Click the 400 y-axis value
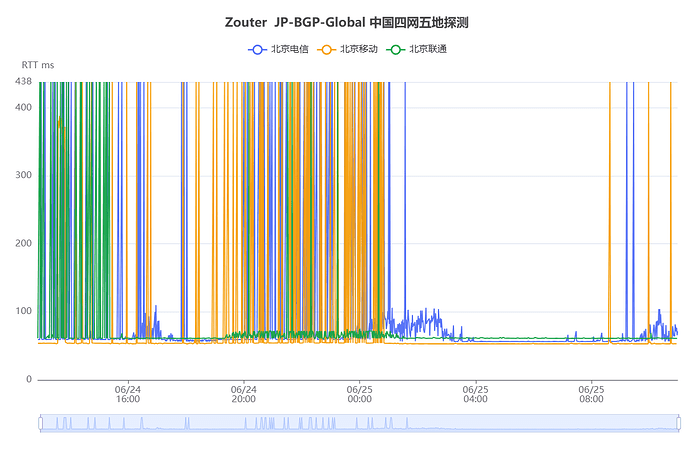Screen dimensions: 690x450 [23, 107]
